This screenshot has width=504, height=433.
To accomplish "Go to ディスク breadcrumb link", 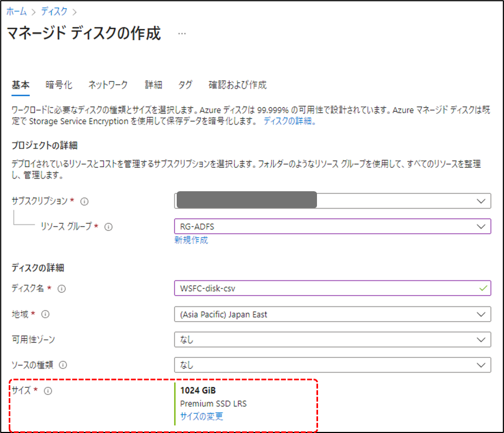I will click(54, 11).
